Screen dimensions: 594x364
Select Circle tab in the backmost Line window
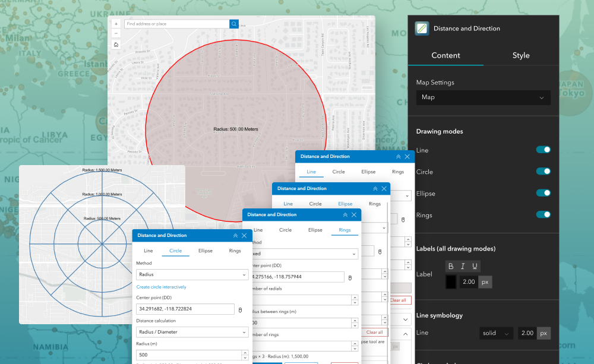(339, 172)
